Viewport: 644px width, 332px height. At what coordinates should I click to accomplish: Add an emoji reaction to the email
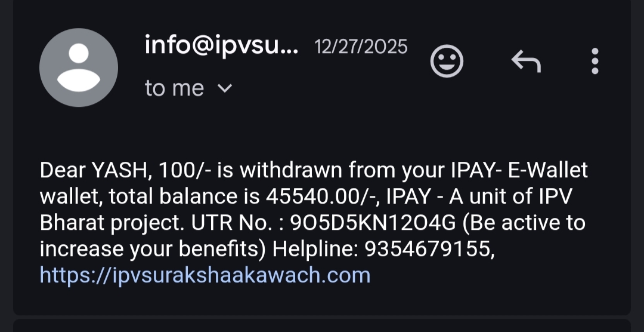[x=447, y=61]
